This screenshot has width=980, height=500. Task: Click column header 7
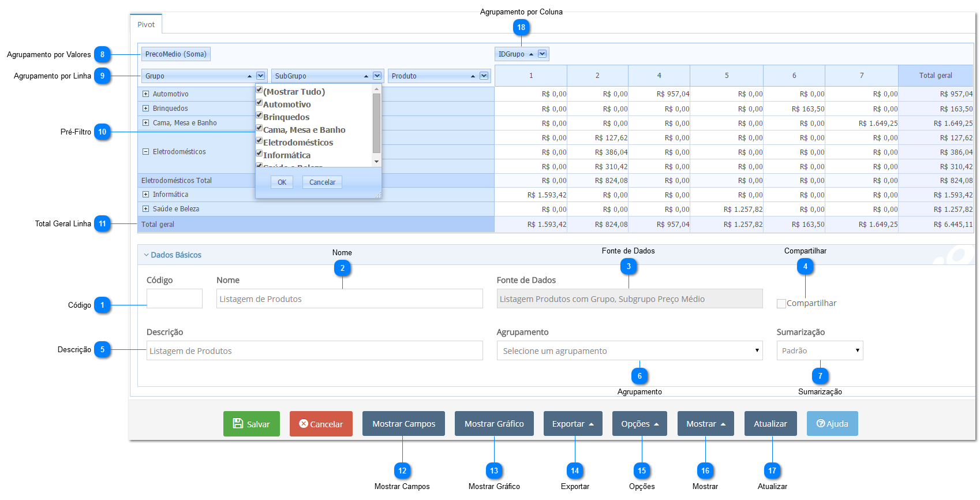pyautogui.click(x=862, y=76)
